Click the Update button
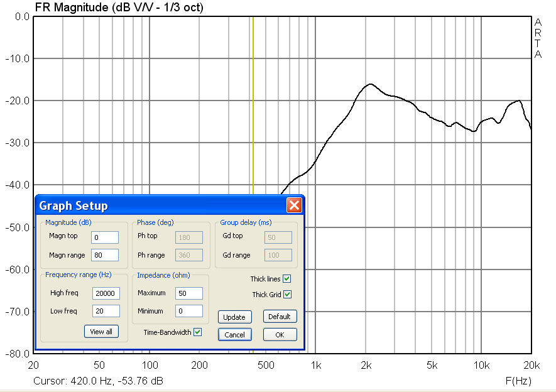556x392 pixels. pos(235,317)
